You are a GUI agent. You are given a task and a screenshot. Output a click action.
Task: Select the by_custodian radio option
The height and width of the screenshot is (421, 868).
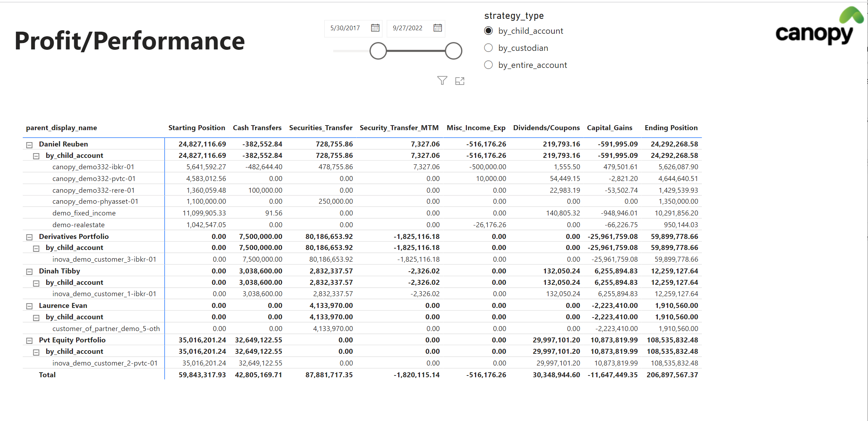[489, 48]
